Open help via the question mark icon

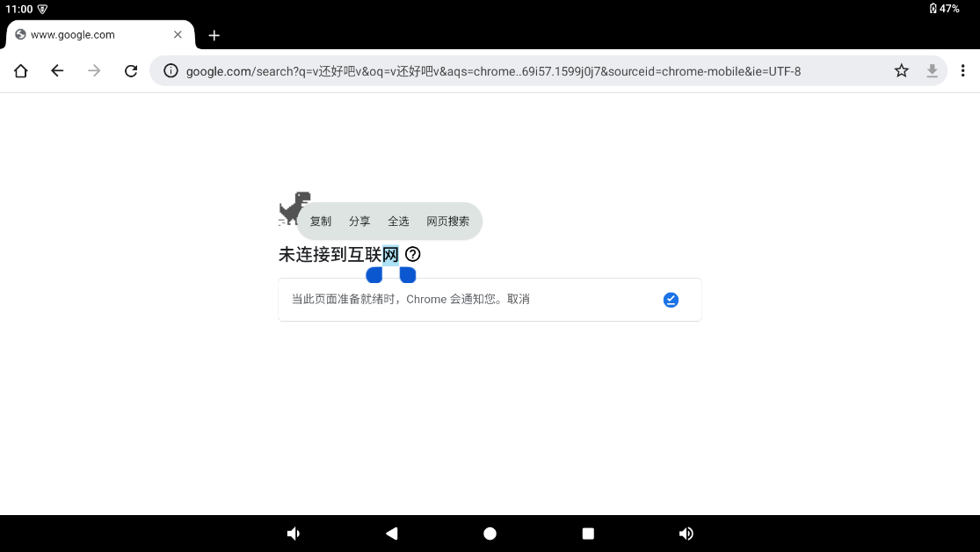412,254
